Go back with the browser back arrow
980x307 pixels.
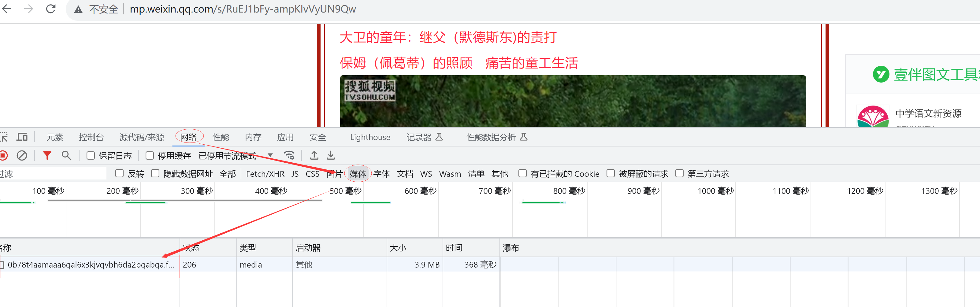(6, 9)
